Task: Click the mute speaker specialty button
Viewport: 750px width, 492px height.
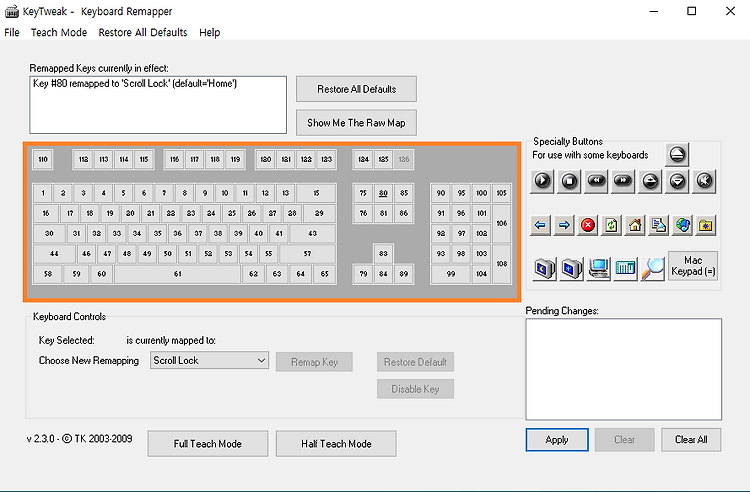Action: [704, 181]
